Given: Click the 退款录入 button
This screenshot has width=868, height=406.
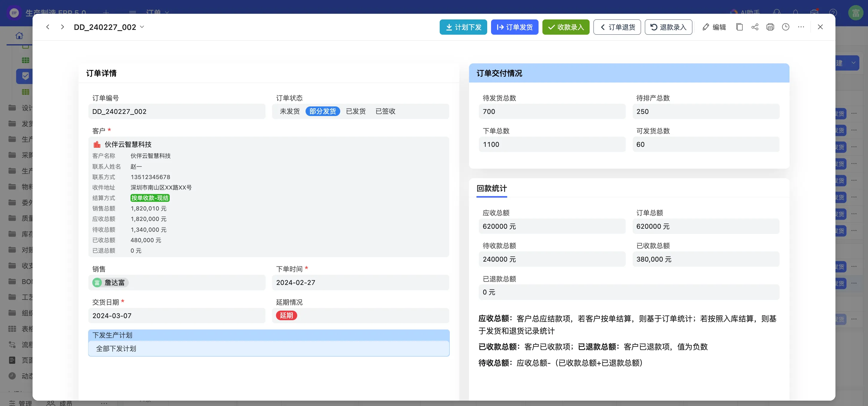Looking at the screenshot, I should tap(668, 27).
